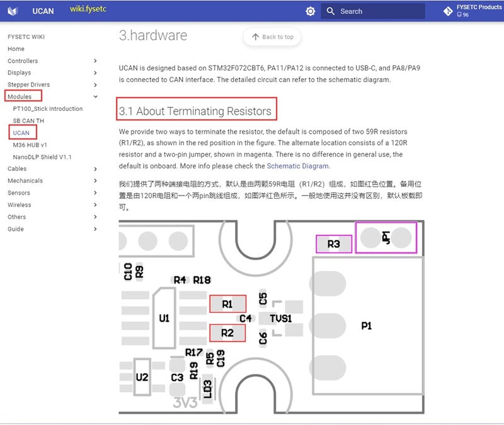Click the PCB terminating resistor diagram image

tap(272, 317)
